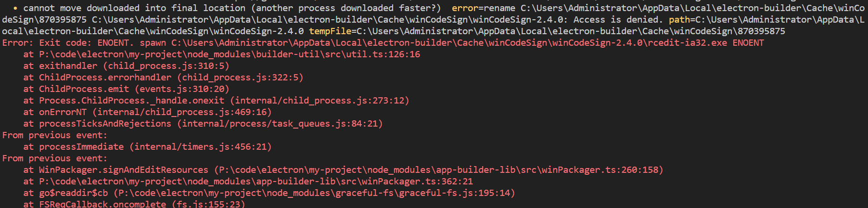Click the ChildProcess.errorhandler child_process.js:322:5 frame
The height and width of the screenshot is (208, 868).
click(163, 78)
